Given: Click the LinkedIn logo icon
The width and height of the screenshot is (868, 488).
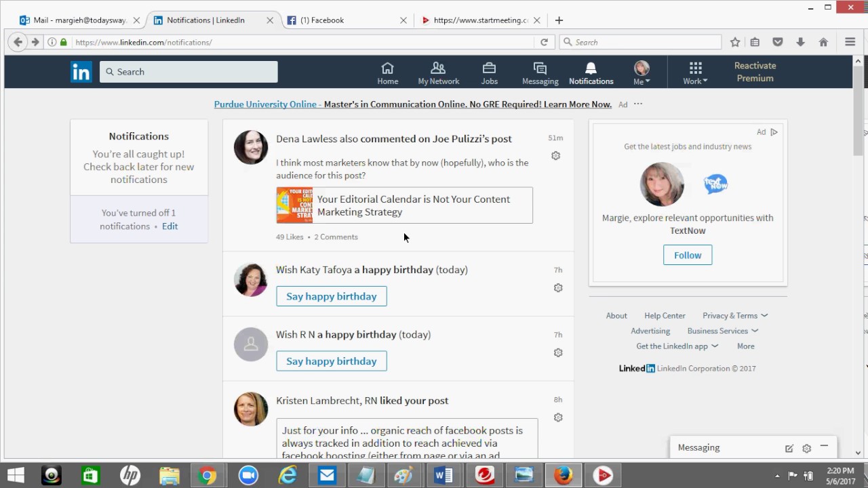Looking at the screenshot, I should (81, 72).
